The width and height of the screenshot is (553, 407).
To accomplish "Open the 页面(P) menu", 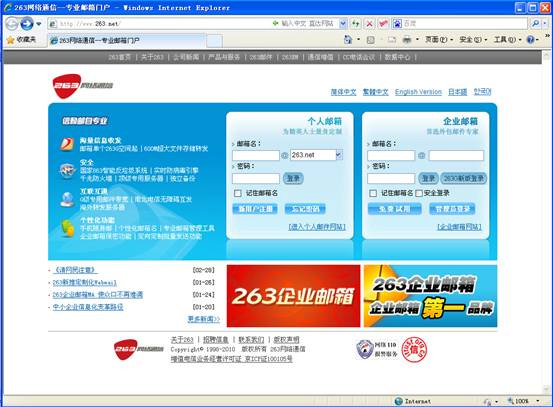I will tap(438, 40).
